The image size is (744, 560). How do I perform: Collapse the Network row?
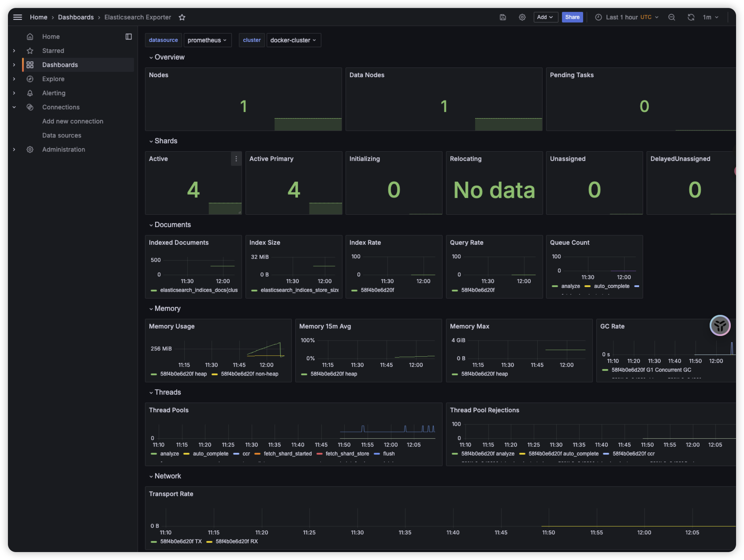click(x=165, y=476)
